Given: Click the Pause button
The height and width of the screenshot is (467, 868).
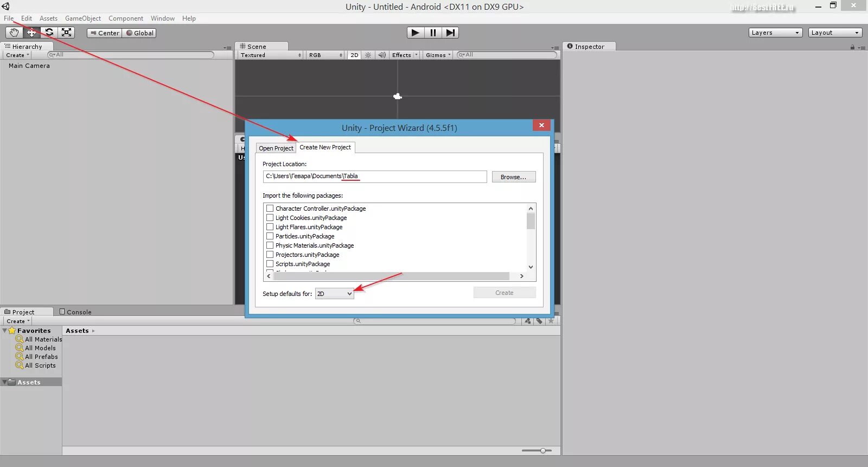Looking at the screenshot, I should [433, 33].
